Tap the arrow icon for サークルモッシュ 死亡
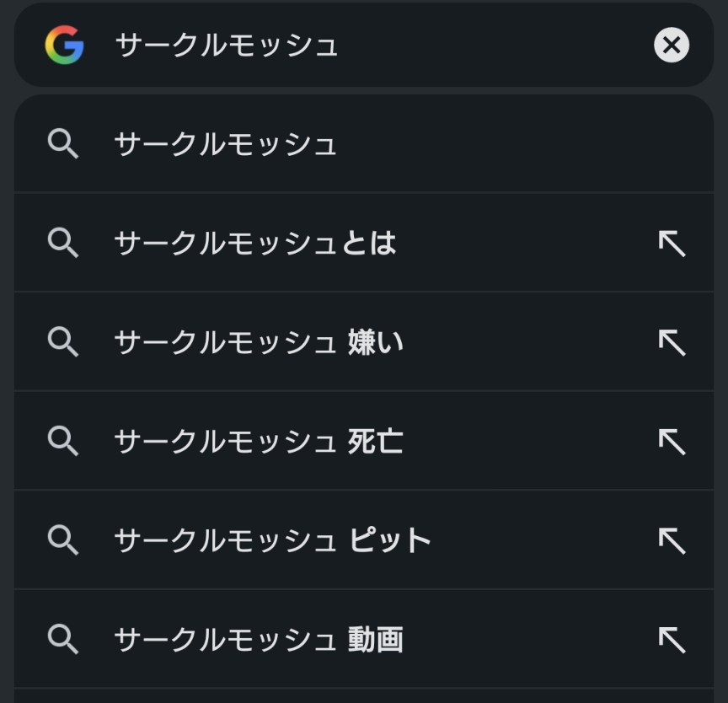The height and width of the screenshot is (703, 728). pyautogui.click(x=672, y=441)
